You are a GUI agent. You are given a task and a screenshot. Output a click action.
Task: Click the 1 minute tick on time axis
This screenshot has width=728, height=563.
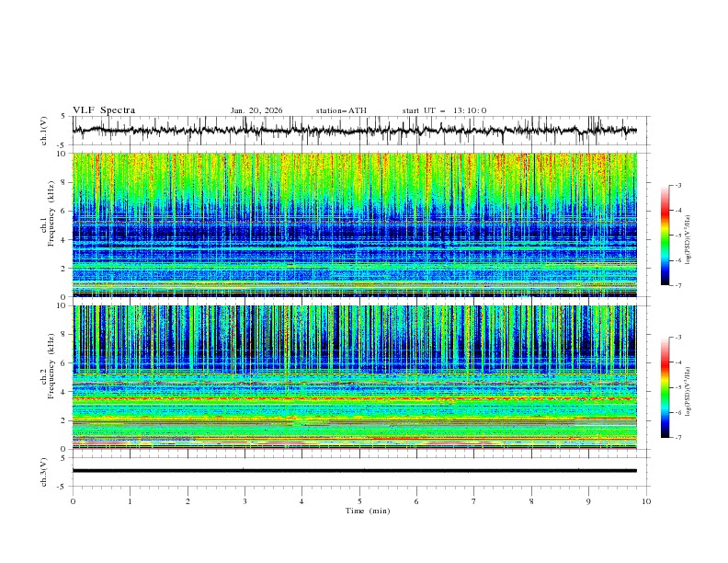point(130,500)
